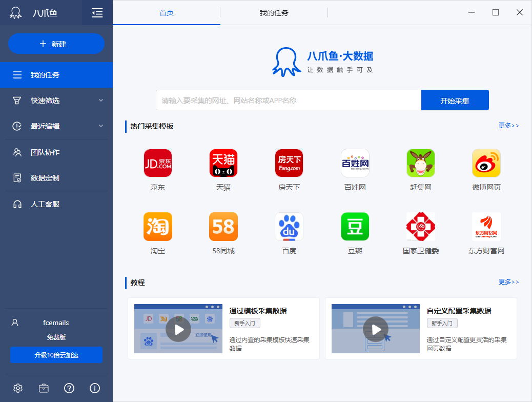Choose the Taobao template icon

click(157, 227)
